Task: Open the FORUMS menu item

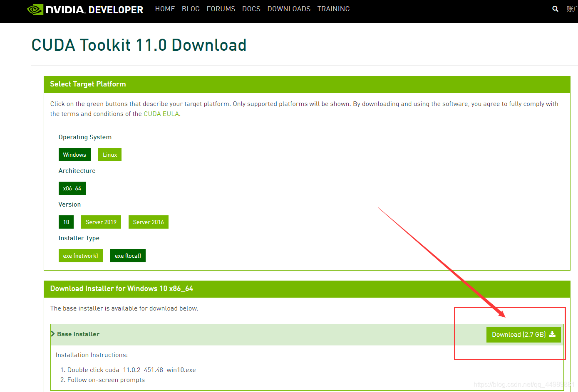Action: pos(221,9)
